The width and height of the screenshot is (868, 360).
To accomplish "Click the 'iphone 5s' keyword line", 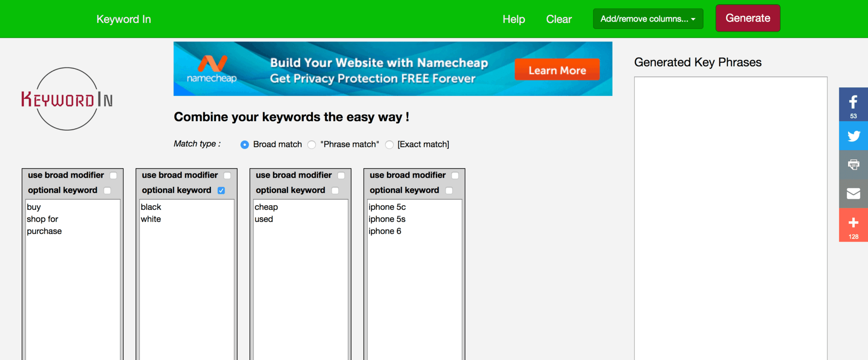I will click(387, 219).
